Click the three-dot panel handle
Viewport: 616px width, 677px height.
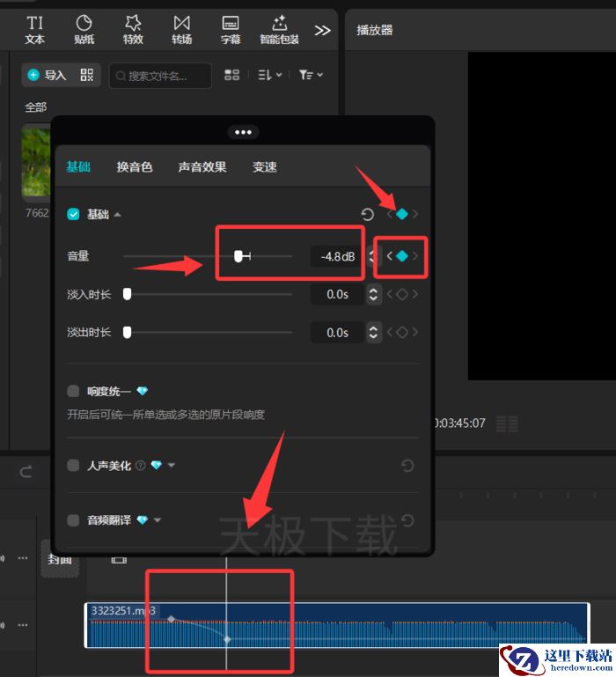click(243, 132)
